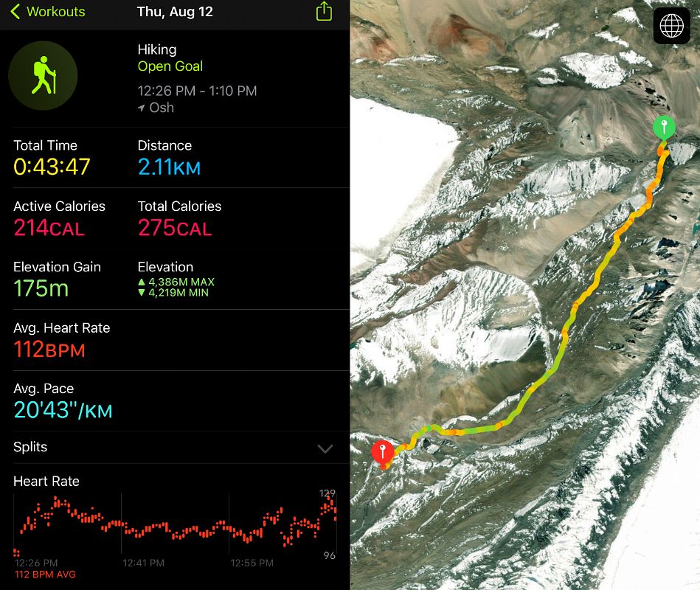The width and height of the screenshot is (700, 590).
Task: Tap the heart rate chart
Action: 175,524
